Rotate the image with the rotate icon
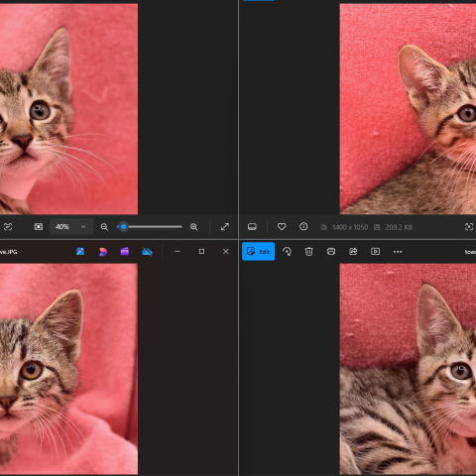The image size is (476, 476). point(287,252)
